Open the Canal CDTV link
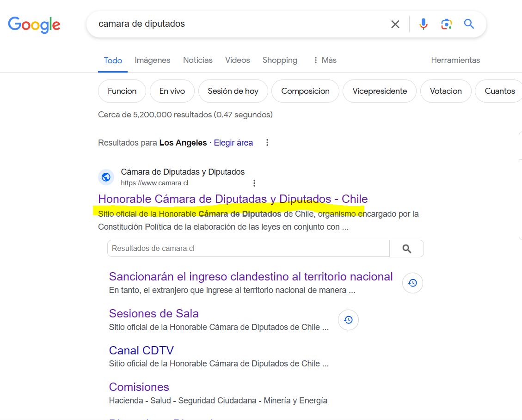 141,350
